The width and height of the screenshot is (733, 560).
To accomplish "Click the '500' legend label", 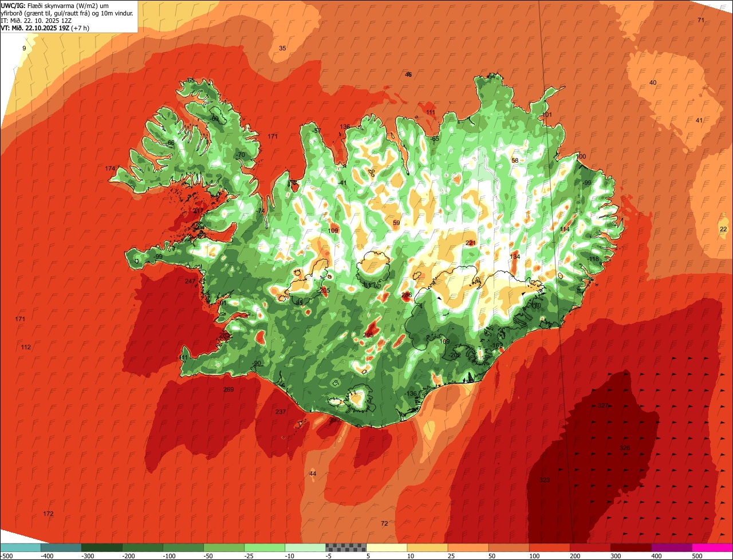I will pyautogui.click(x=697, y=555).
